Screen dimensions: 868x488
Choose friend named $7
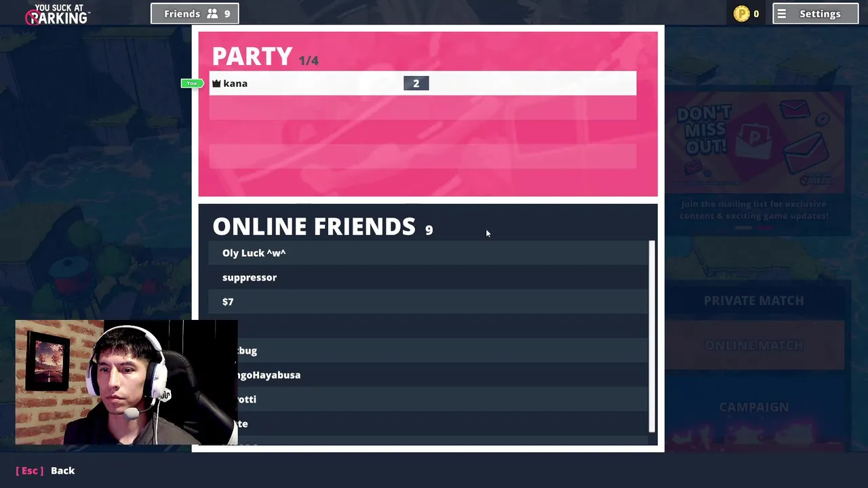428,302
